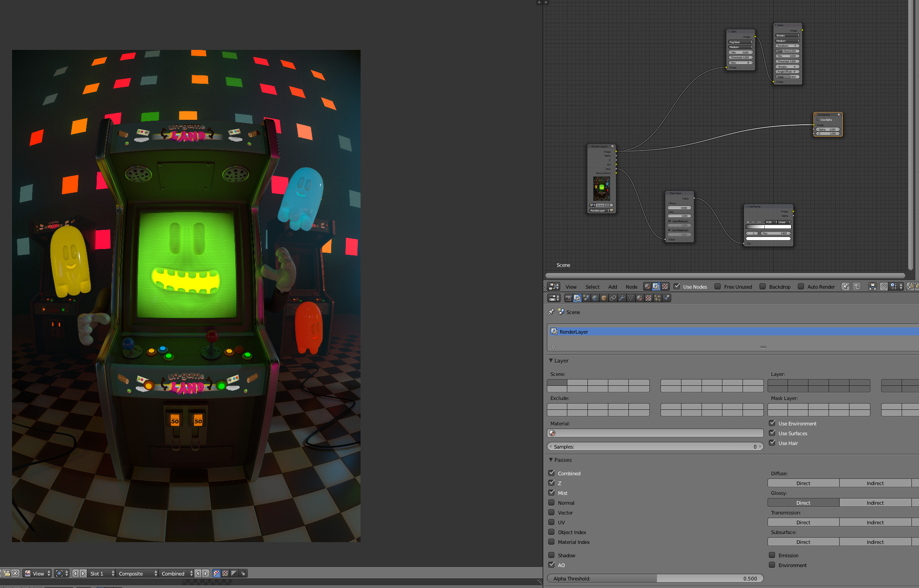
Task: Open Constraints properties tab (chain icon)
Action: point(613,298)
